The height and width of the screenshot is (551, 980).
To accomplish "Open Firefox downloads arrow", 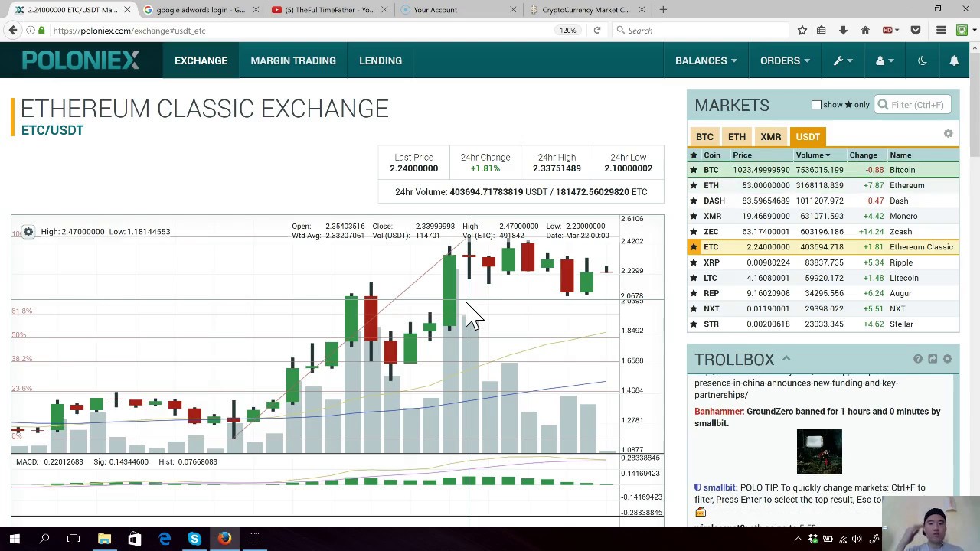I will click(843, 31).
